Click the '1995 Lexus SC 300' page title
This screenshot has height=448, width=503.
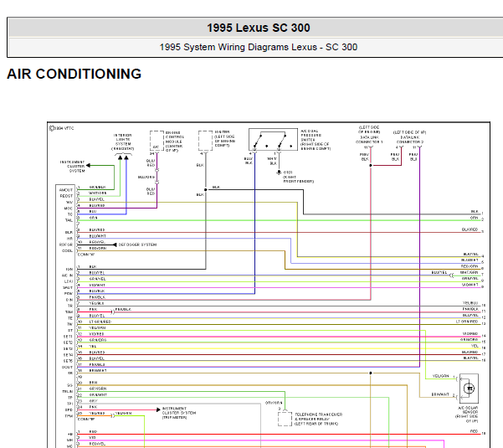coord(259,28)
